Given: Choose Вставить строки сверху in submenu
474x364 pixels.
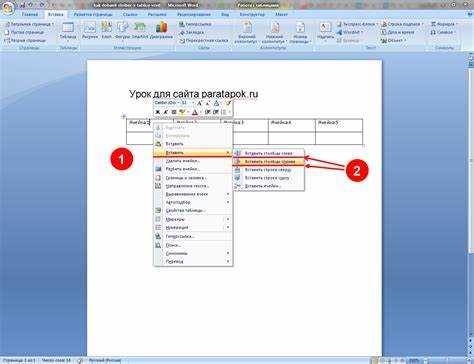Looking at the screenshot, I should (268, 170).
